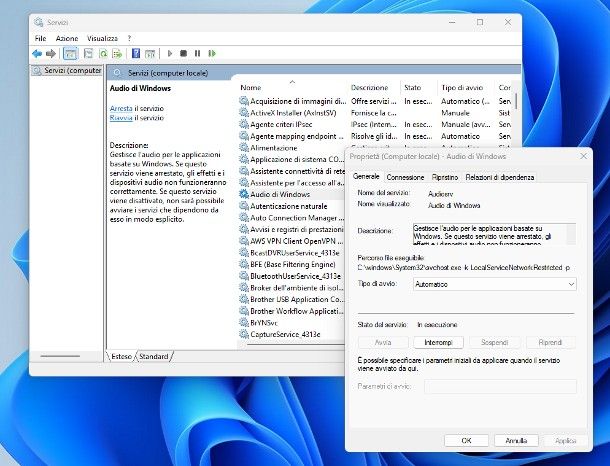
Task: Click the Stop service square icon
Action: [x=183, y=53]
